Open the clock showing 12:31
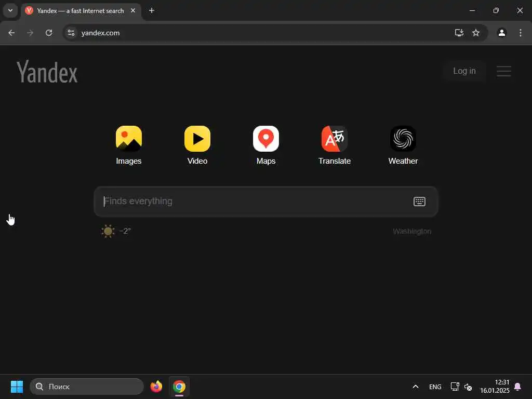 pos(495,387)
